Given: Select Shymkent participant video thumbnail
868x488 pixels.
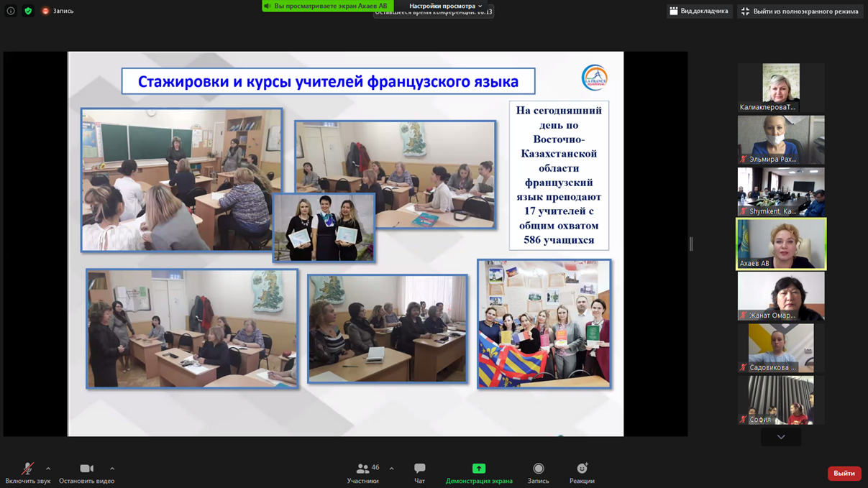Looking at the screenshot, I should [781, 192].
